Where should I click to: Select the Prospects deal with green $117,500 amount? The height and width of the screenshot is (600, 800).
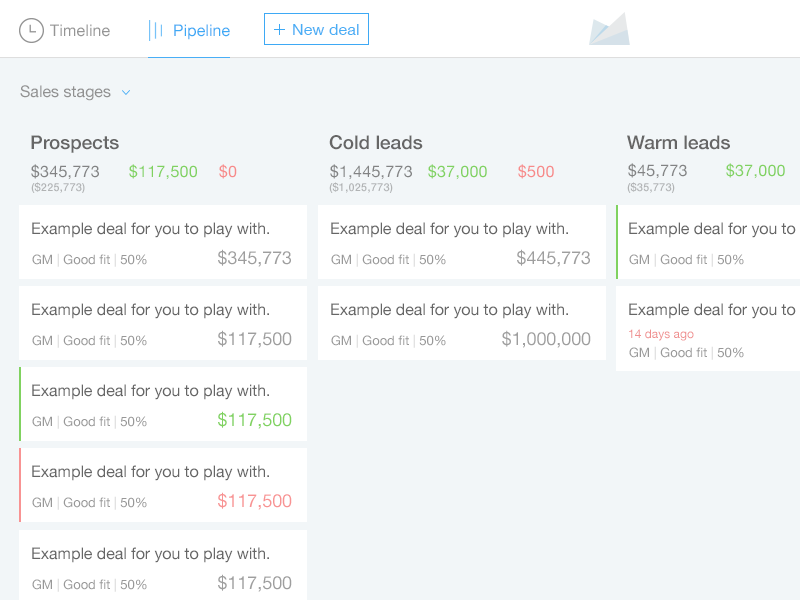(x=163, y=404)
